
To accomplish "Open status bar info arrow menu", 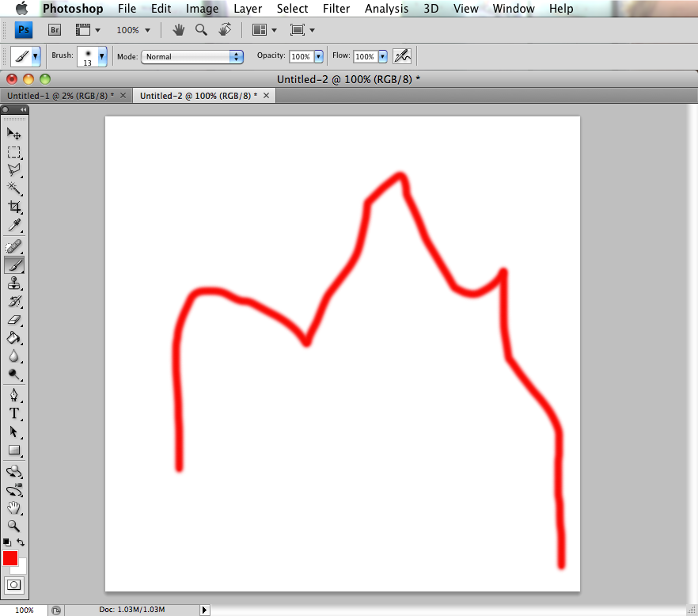I will coord(204,610).
